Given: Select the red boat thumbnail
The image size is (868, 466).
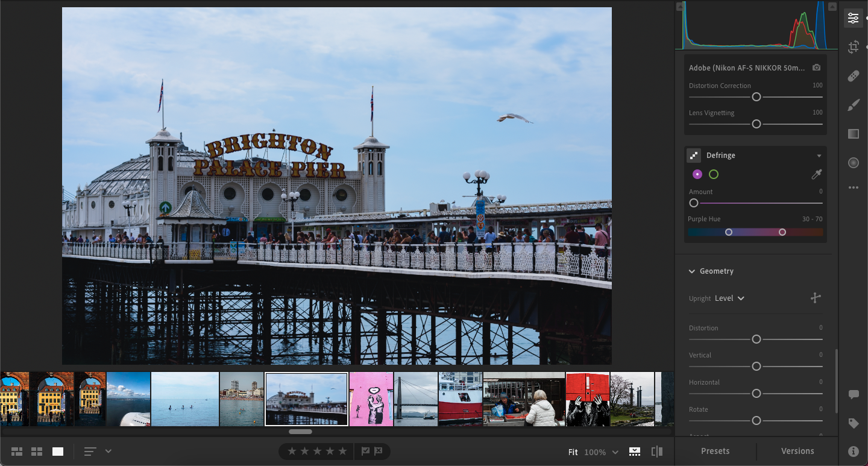Looking at the screenshot, I should [461, 399].
